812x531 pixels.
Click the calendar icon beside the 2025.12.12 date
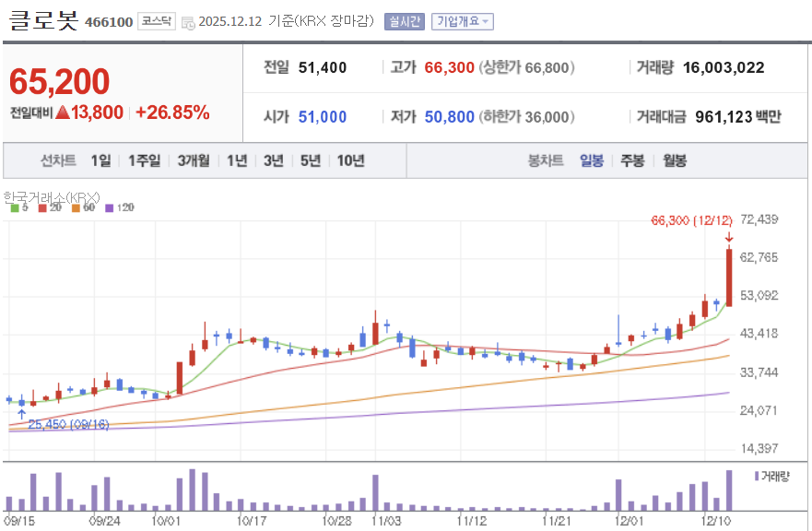pos(187,21)
